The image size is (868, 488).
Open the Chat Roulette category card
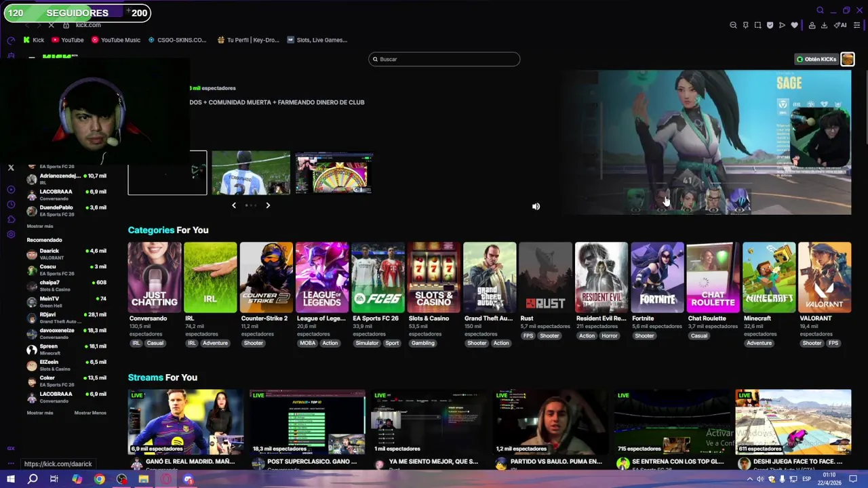713,277
